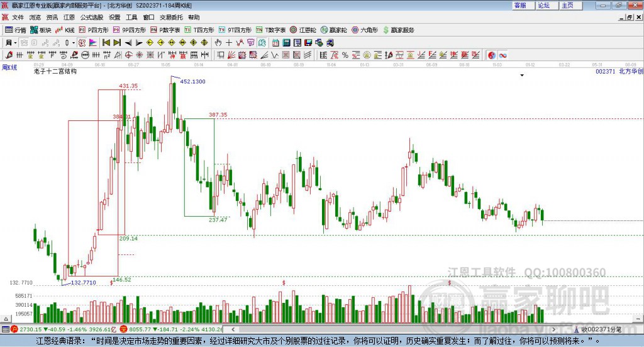
Task: Select the percent % drawing tool
Action: tap(345, 55)
